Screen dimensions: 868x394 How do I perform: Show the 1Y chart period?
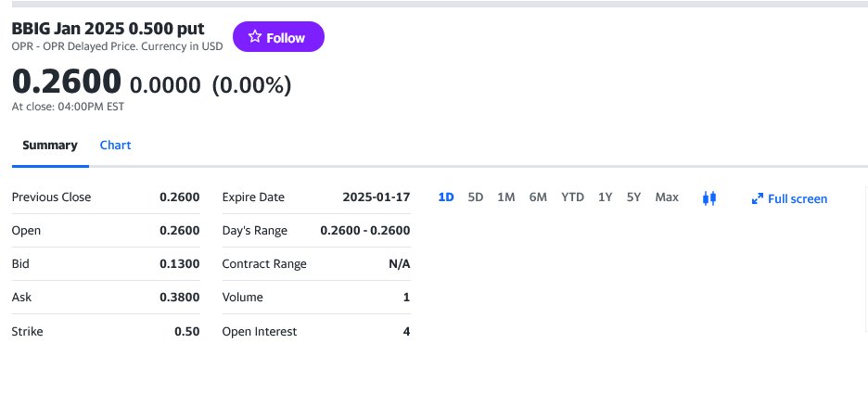point(605,197)
